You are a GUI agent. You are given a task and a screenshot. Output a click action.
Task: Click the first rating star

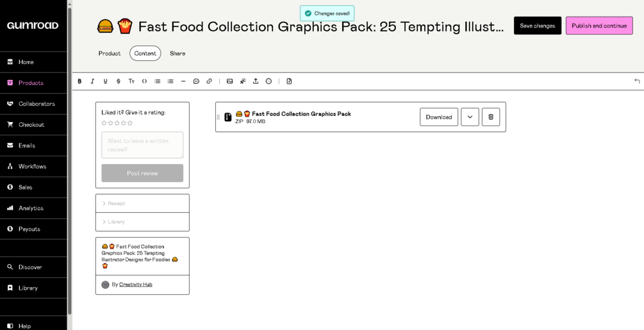click(104, 123)
